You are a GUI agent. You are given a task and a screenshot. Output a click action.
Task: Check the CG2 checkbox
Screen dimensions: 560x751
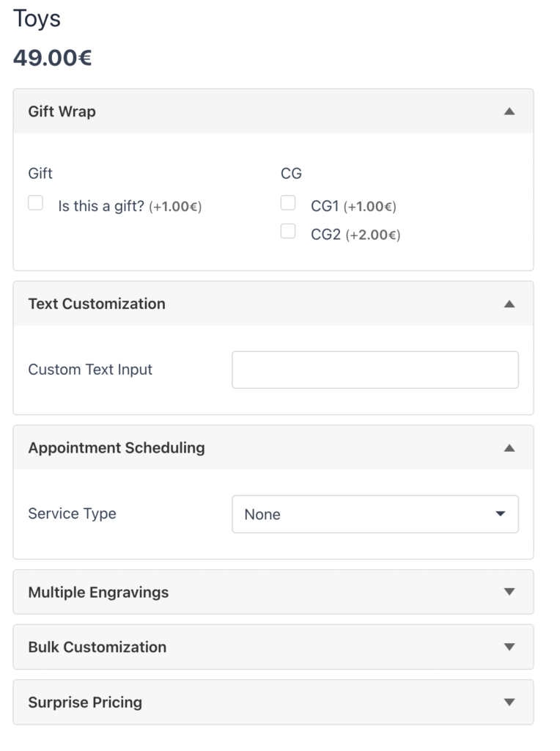[x=288, y=232]
